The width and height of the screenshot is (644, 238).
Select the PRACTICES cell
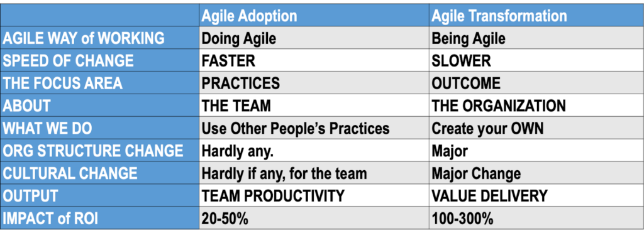click(x=314, y=84)
